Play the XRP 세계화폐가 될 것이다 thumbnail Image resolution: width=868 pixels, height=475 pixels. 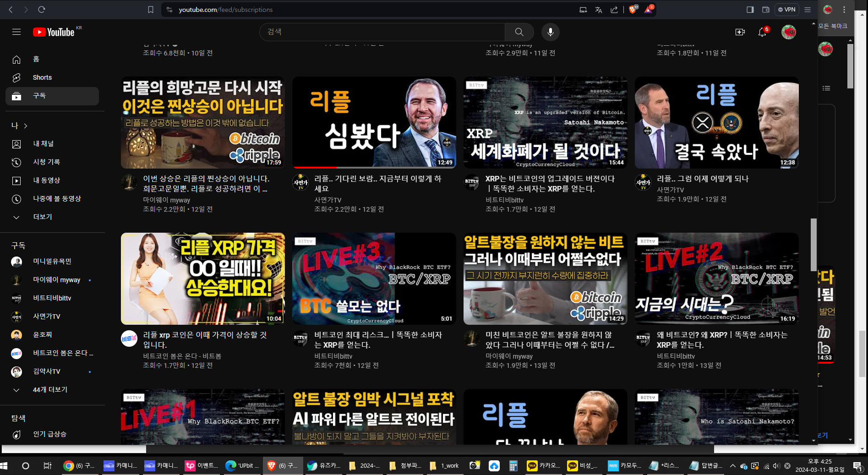(x=546, y=122)
